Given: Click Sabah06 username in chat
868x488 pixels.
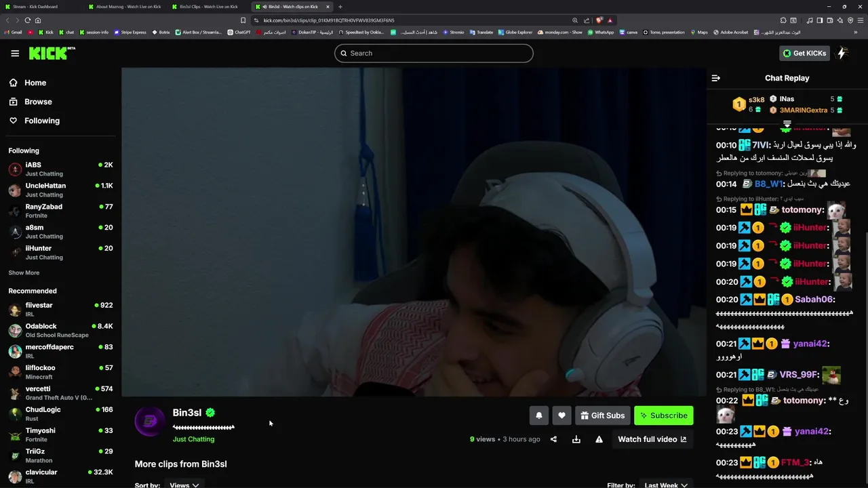Looking at the screenshot, I should pos(814,300).
